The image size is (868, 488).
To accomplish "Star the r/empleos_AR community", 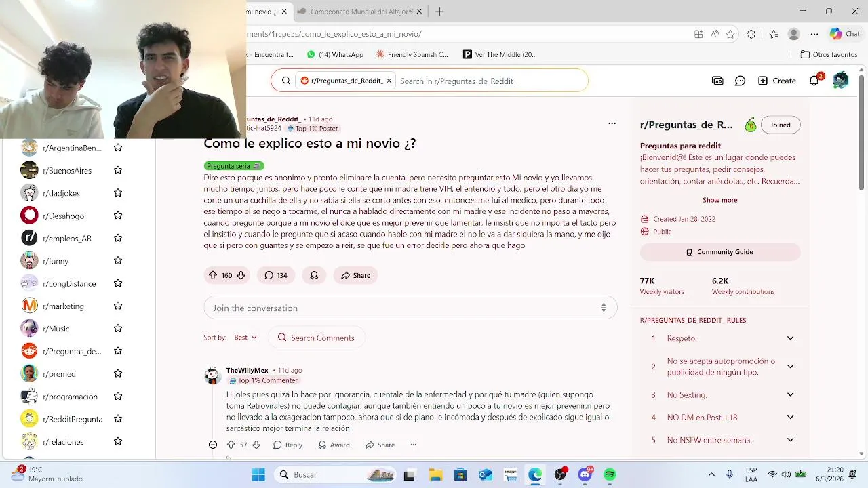I will click(x=118, y=238).
